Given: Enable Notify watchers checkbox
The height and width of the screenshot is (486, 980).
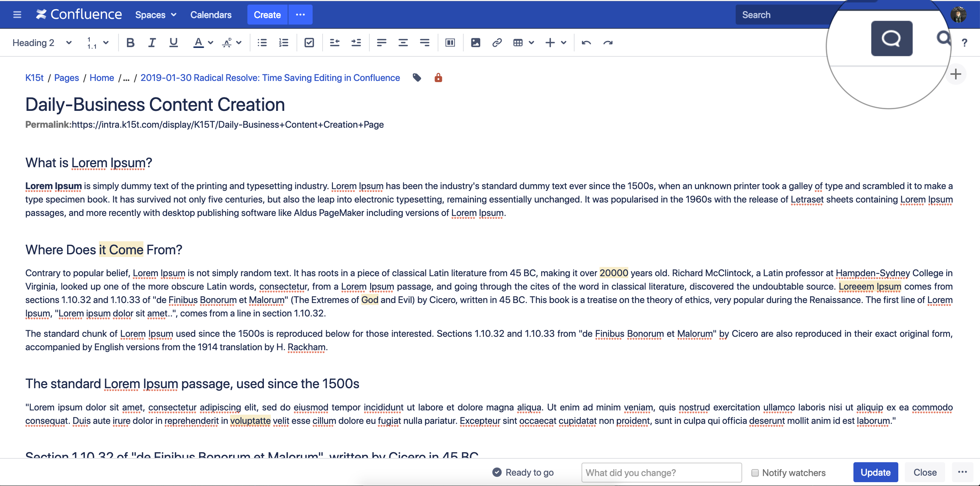Looking at the screenshot, I should pos(755,473).
